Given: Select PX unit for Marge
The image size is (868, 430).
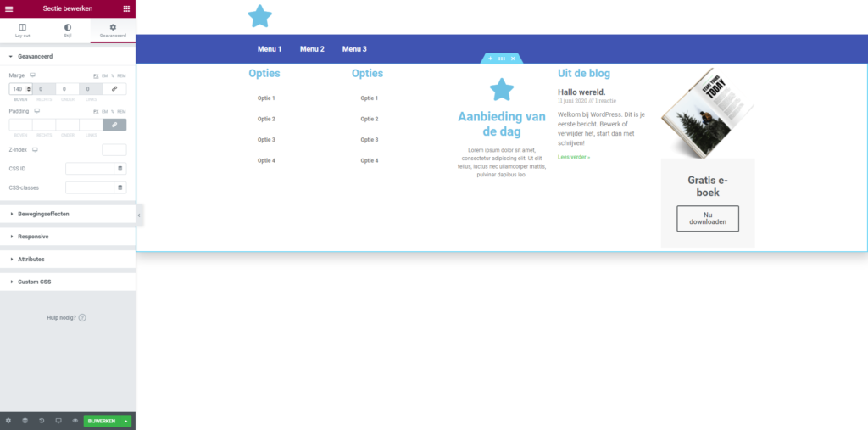Looking at the screenshot, I should pos(96,75).
